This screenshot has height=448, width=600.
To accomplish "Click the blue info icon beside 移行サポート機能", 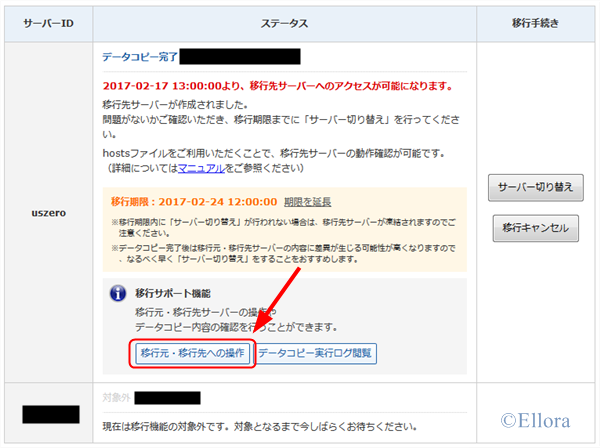I will (x=118, y=293).
